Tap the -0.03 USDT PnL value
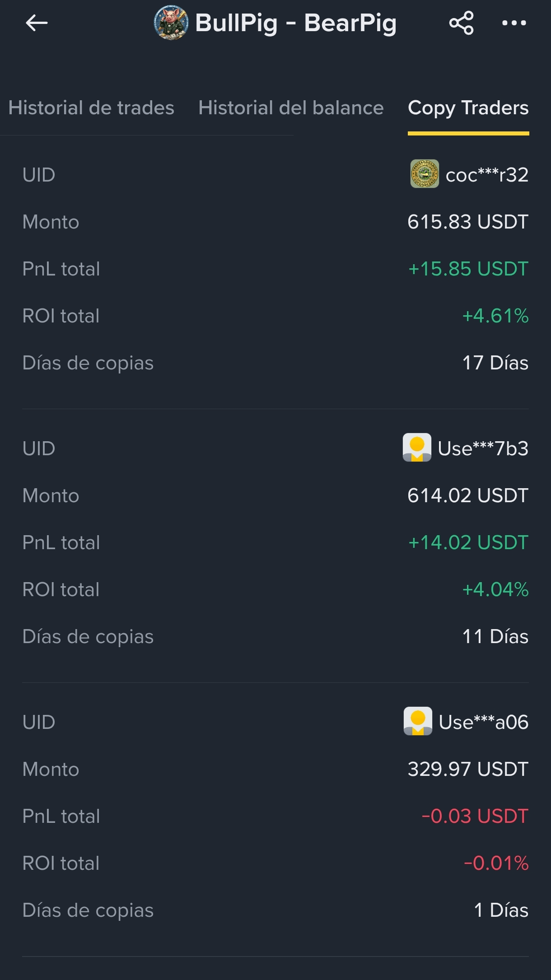 475,816
